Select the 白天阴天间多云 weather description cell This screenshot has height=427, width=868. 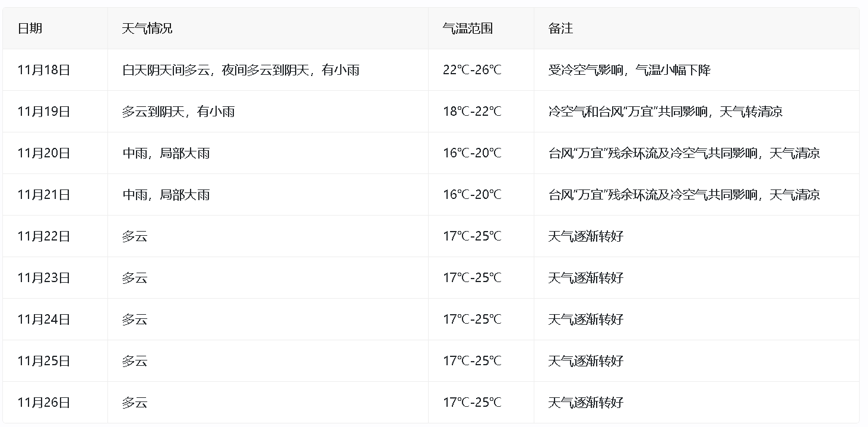[240, 70]
